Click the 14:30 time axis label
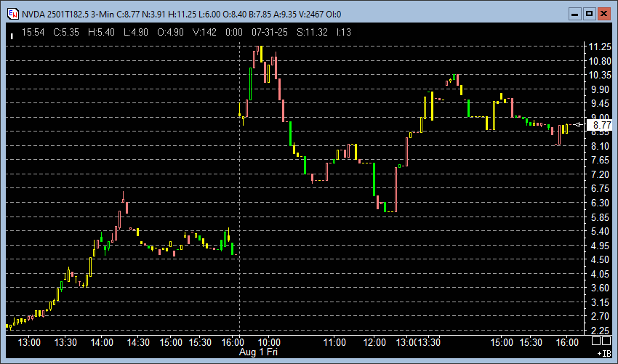Viewport: 618px width, 364px height. tap(138, 342)
